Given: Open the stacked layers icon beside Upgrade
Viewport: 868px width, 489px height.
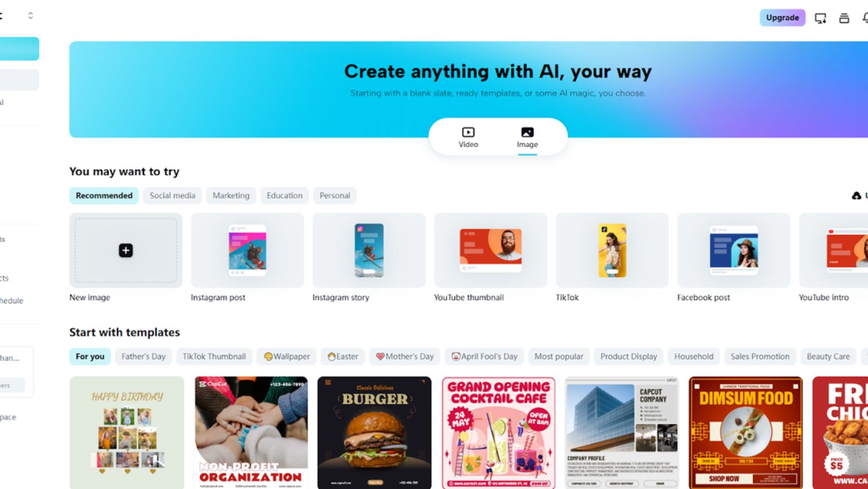Looking at the screenshot, I should (x=844, y=19).
